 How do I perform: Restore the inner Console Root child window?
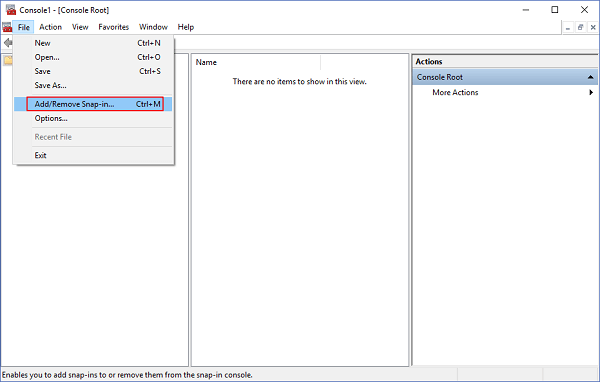(x=580, y=28)
